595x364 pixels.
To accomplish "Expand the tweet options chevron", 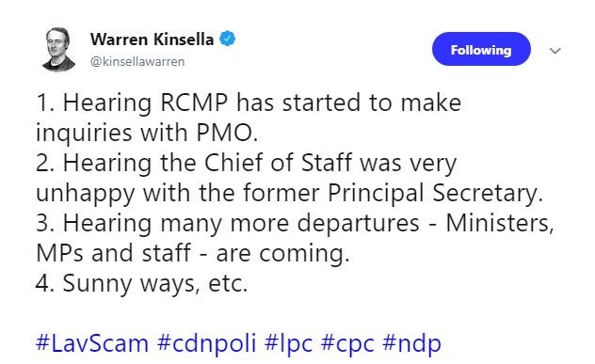I will (x=555, y=51).
